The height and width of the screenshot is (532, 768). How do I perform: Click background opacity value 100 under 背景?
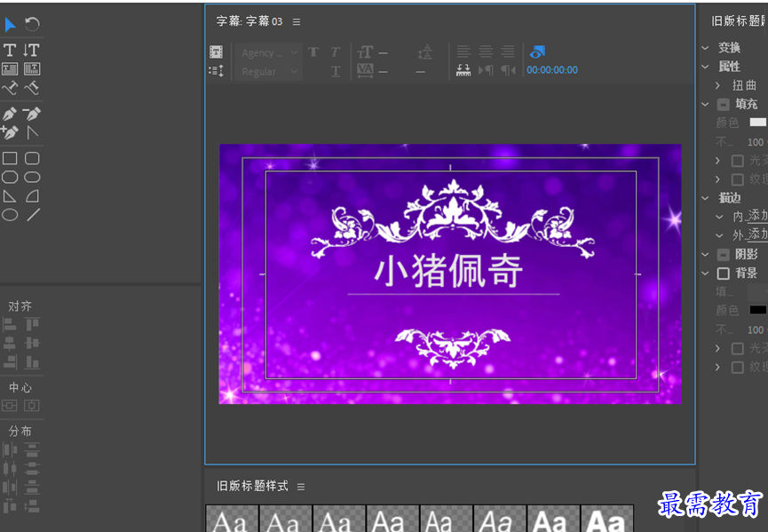(x=756, y=330)
